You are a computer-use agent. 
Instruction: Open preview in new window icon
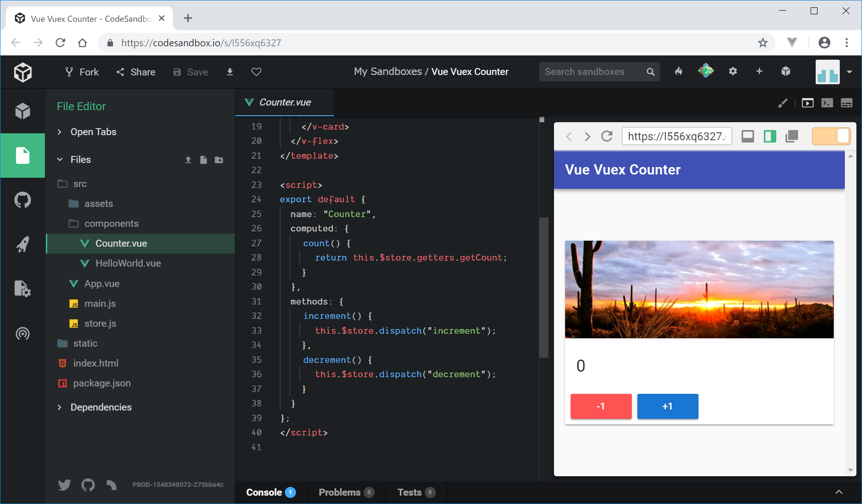point(792,137)
